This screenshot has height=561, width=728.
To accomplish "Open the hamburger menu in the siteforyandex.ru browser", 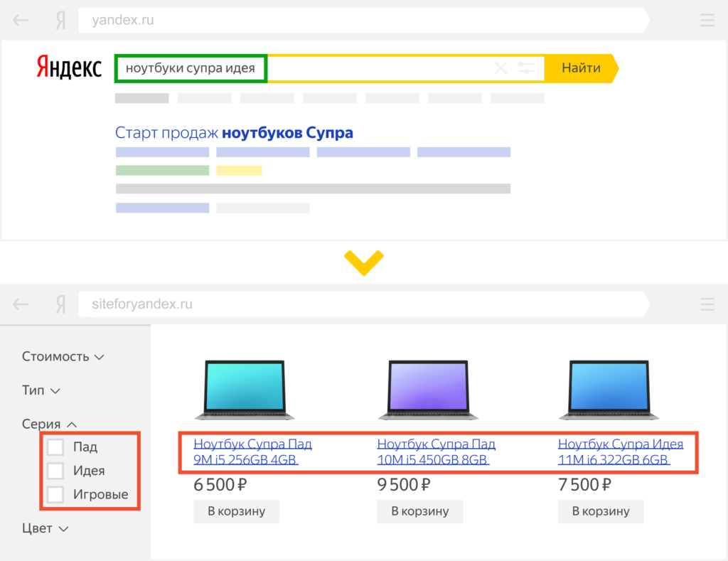I will click(707, 304).
